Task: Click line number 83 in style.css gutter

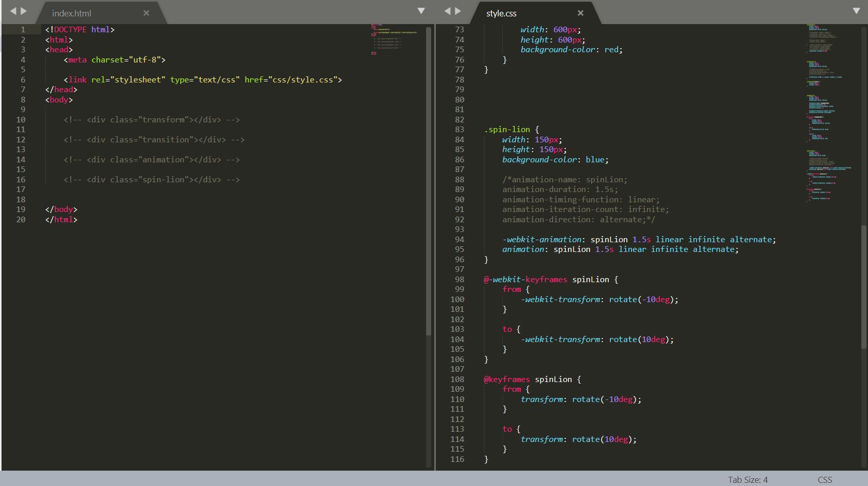Action: click(459, 130)
